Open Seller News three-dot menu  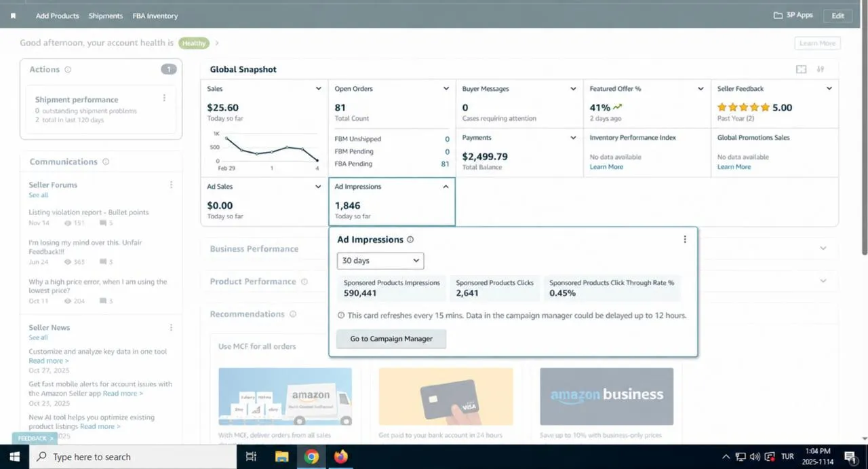(171, 327)
